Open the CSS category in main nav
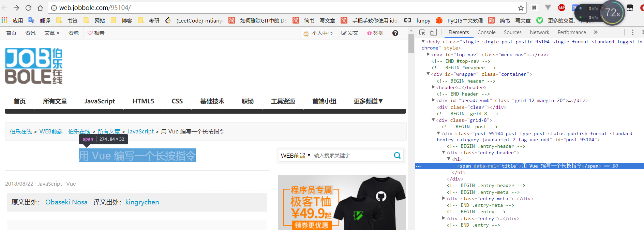Image resolution: width=644 pixels, height=230 pixels. pos(177,101)
